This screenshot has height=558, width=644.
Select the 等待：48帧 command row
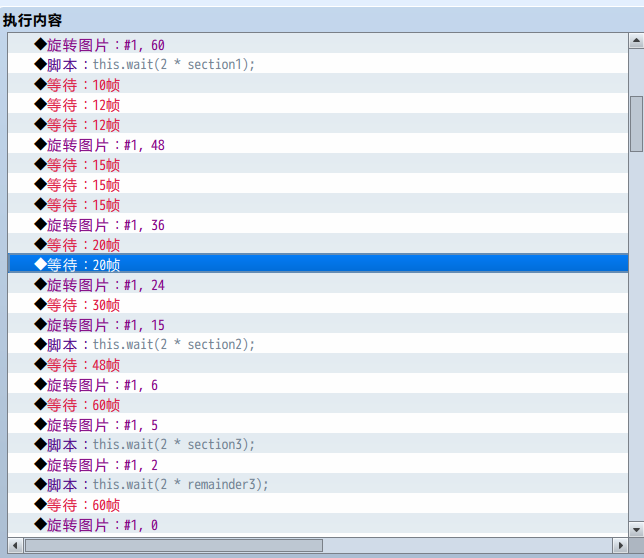click(x=318, y=364)
